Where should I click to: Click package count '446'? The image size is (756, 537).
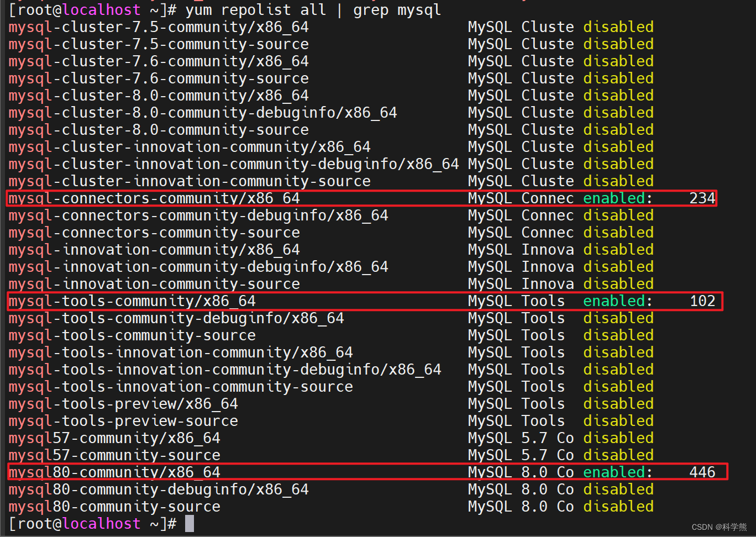pyautogui.click(x=702, y=472)
